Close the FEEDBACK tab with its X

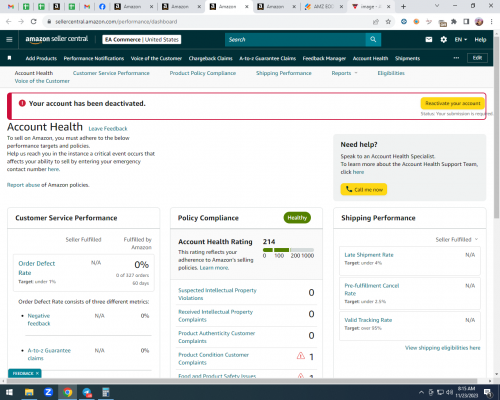(37, 373)
